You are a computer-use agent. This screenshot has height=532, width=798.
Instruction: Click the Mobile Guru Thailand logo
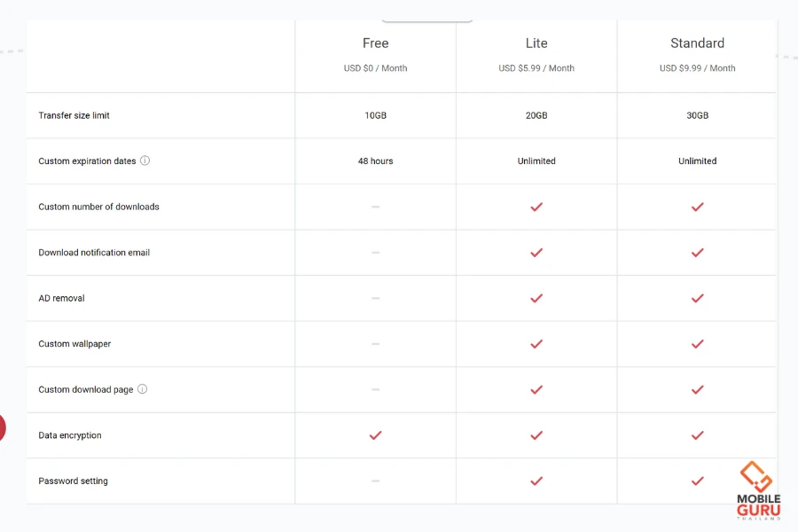(758, 490)
